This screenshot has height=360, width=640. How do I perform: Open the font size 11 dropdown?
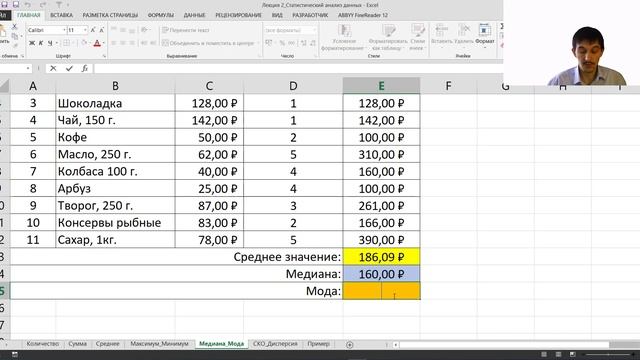coord(85,30)
